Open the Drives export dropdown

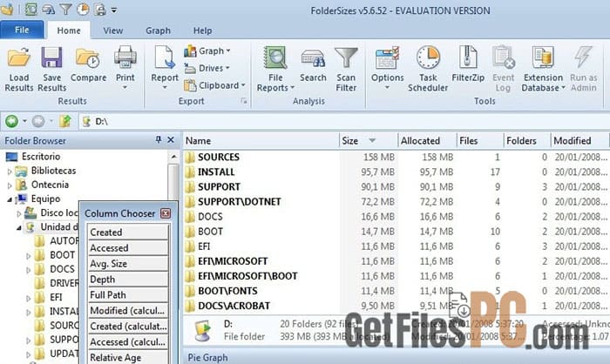pos(207,68)
